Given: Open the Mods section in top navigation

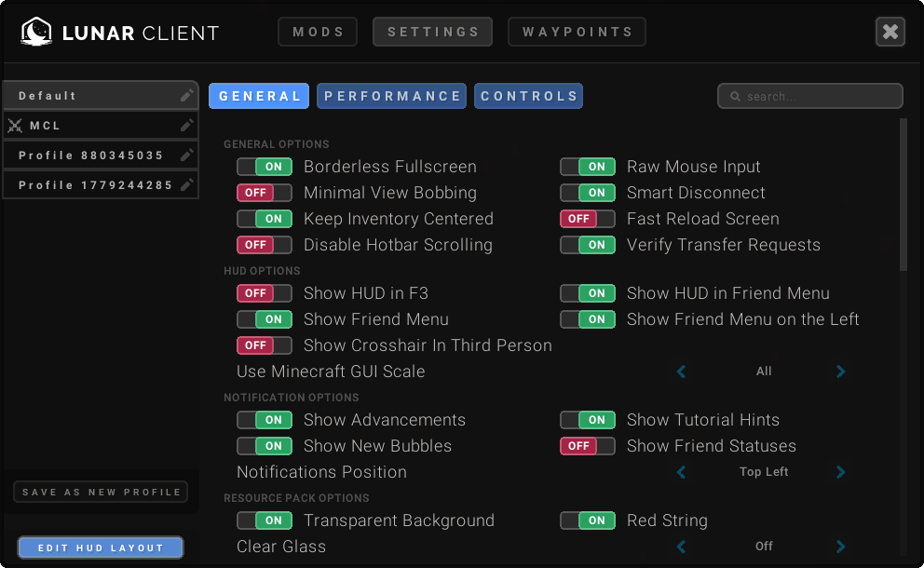Looking at the screenshot, I should 318,32.
